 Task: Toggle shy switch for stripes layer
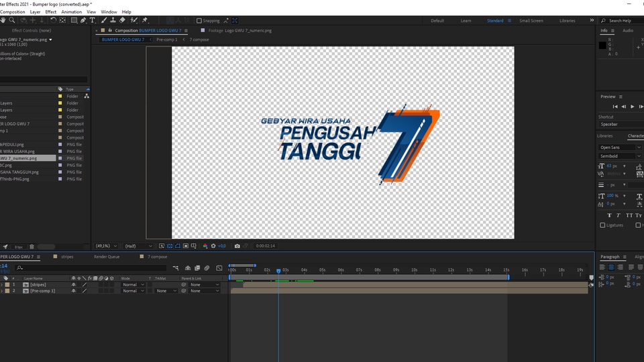pos(74,284)
